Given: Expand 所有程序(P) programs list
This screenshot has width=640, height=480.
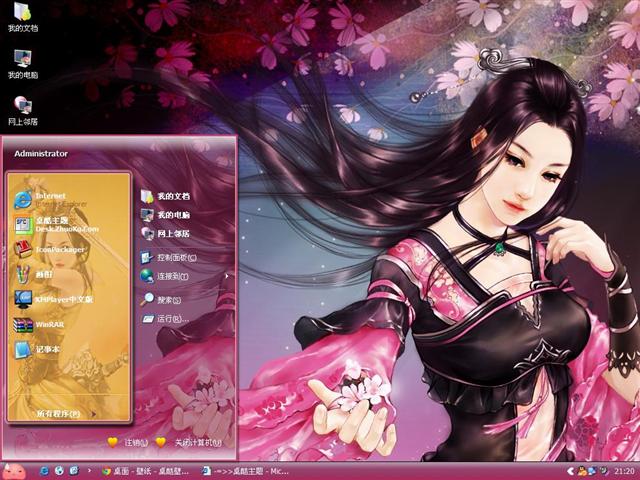Looking at the screenshot, I should click(x=66, y=414).
